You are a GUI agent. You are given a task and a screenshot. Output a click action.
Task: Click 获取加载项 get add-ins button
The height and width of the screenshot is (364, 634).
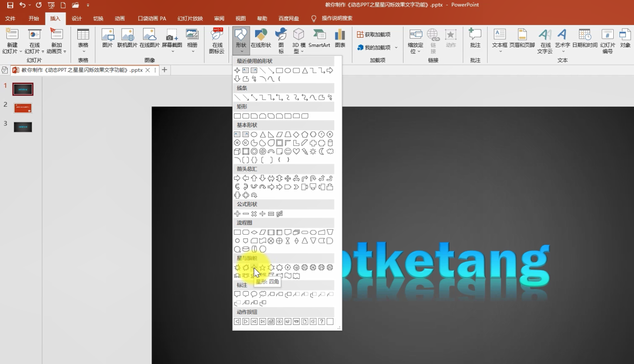[374, 34]
